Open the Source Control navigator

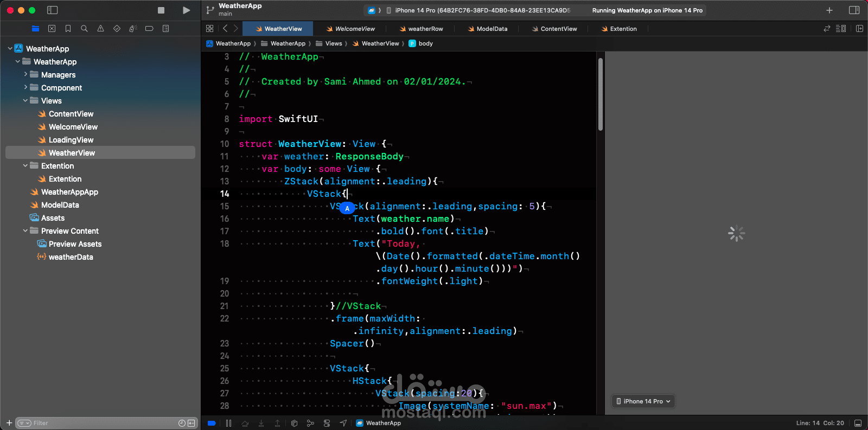coord(52,29)
